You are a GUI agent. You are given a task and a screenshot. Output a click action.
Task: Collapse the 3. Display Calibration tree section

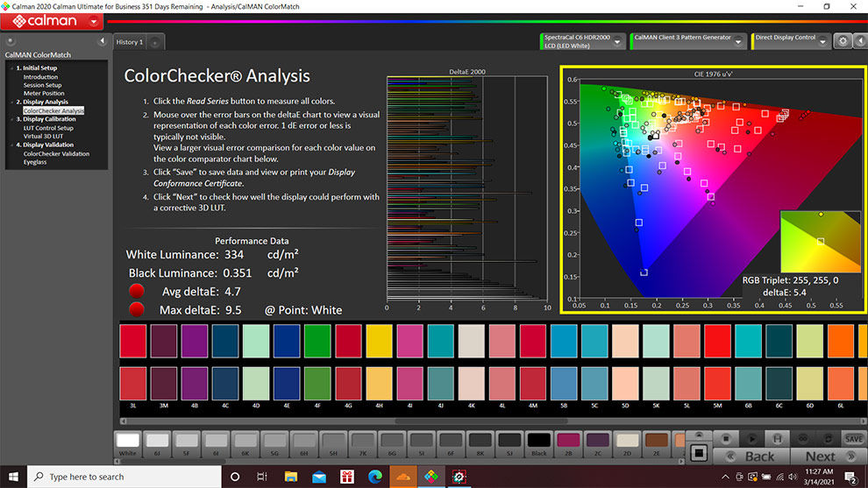12,119
